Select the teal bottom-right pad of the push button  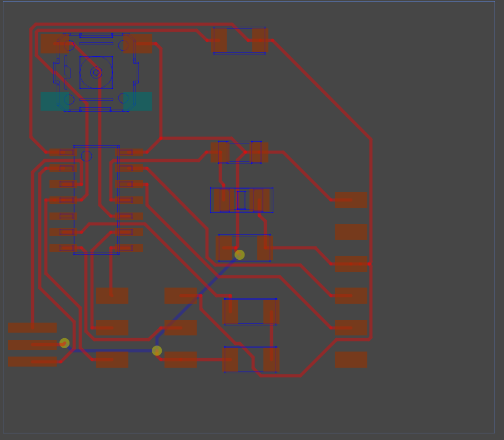(x=138, y=101)
